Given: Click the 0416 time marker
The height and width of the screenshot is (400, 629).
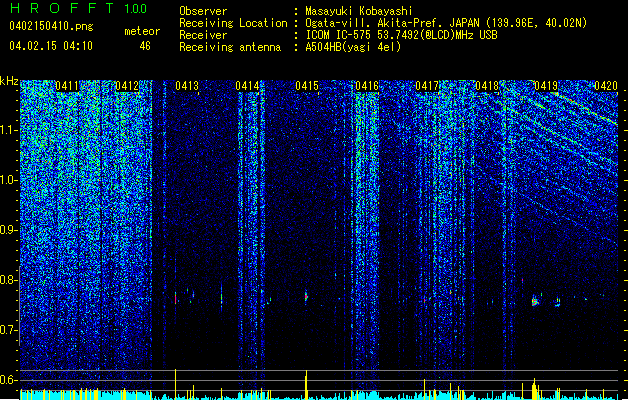Looking at the screenshot, I should click(x=367, y=86).
